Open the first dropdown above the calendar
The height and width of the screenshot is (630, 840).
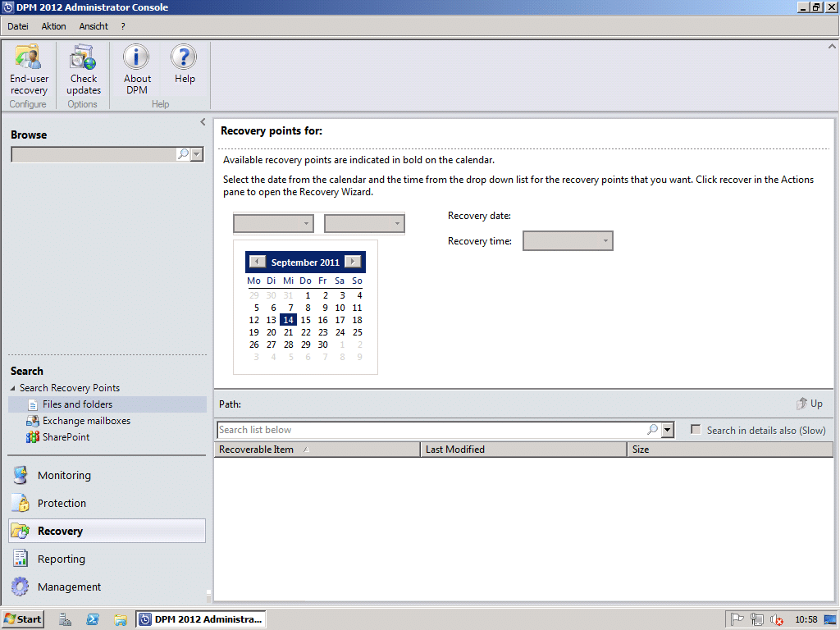(273, 223)
